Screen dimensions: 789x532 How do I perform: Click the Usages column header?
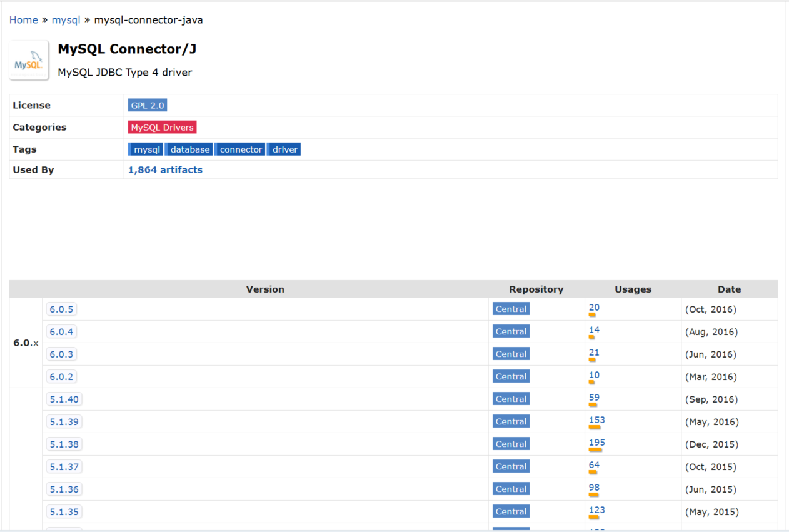633,289
